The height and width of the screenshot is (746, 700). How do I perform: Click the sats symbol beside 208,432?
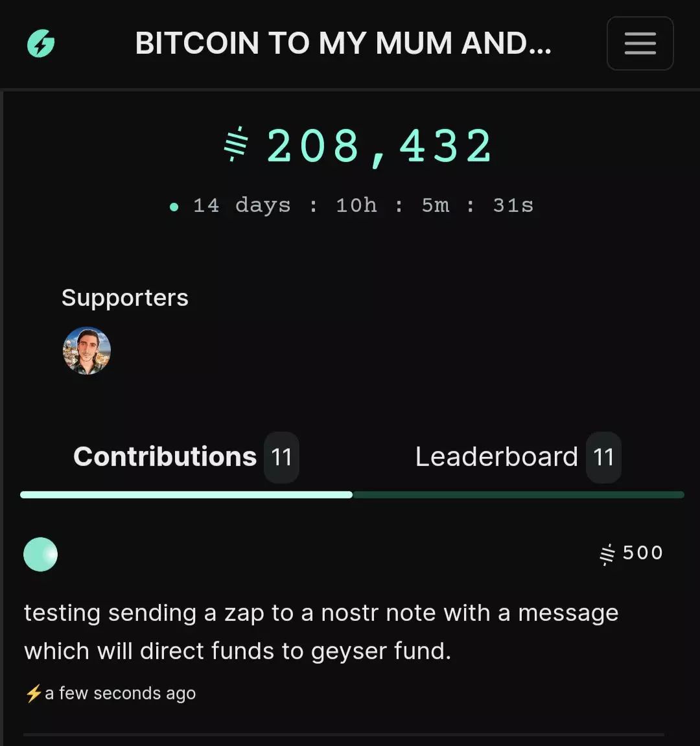pyautogui.click(x=237, y=145)
